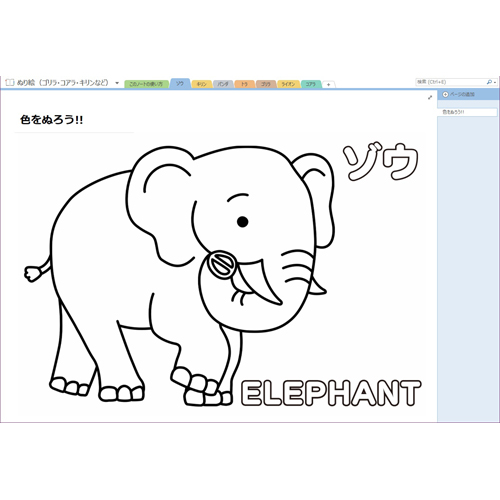The width and height of the screenshot is (500, 500).
Task: Click into the 検索 search box
Action: point(451,82)
